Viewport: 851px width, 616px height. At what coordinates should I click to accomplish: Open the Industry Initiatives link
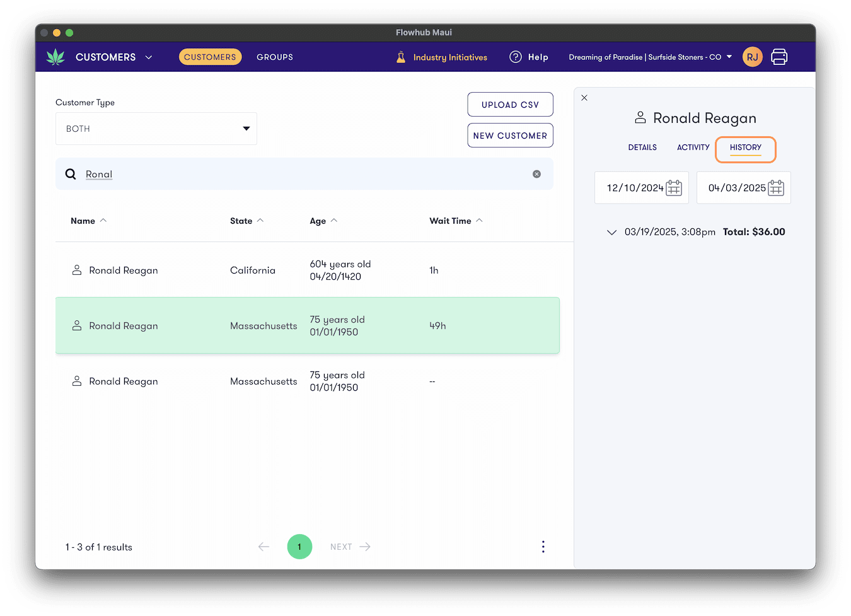click(450, 57)
